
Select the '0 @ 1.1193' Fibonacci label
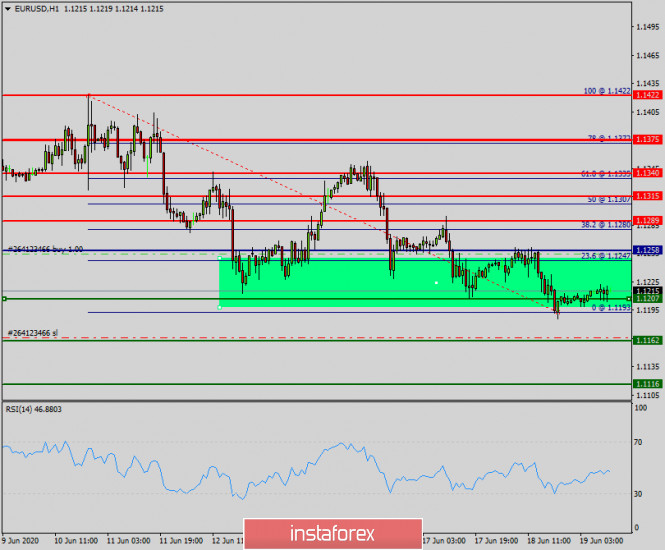coord(611,308)
